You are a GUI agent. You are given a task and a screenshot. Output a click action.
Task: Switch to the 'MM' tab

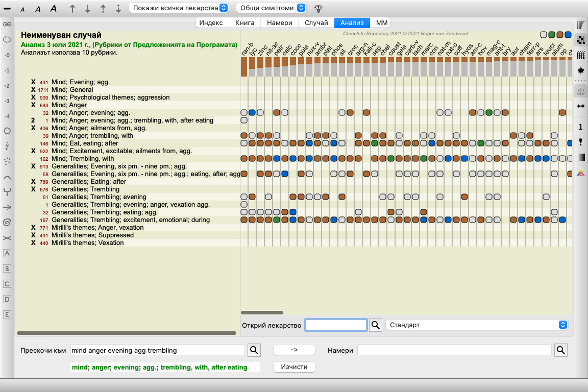click(382, 23)
